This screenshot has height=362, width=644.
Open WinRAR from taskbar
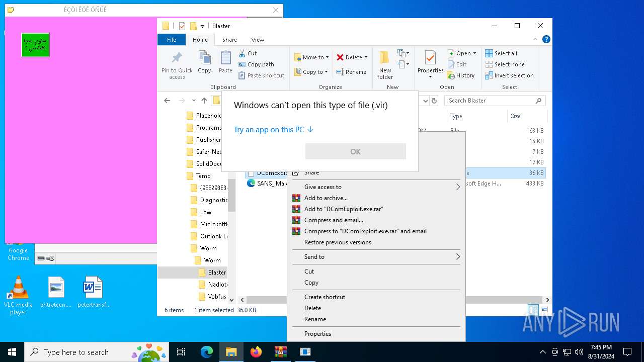pyautogui.click(x=281, y=352)
